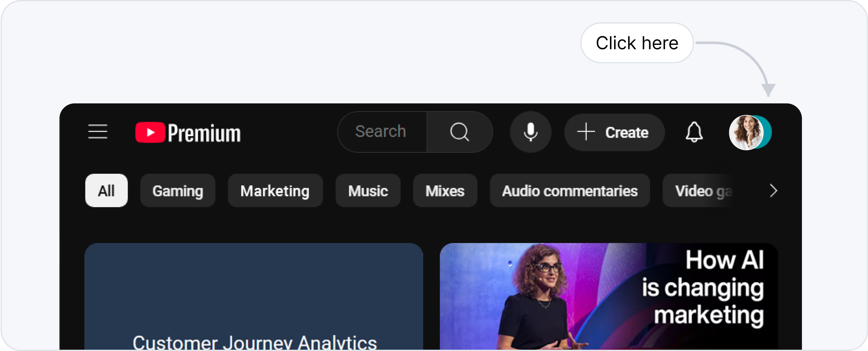Select the Mixes filter chip
Viewport: 868px width, 351px height.
click(445, 190)
